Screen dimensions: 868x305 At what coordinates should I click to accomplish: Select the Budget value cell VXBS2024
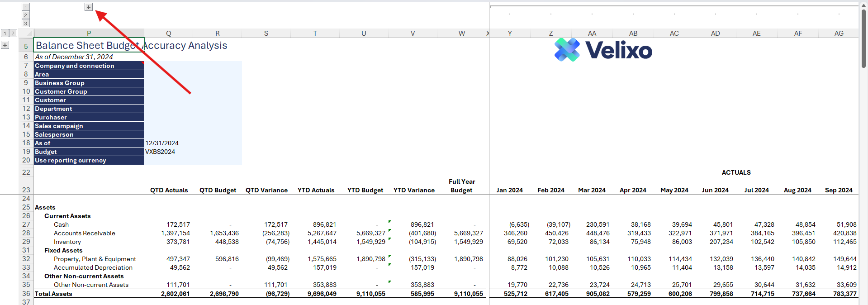(x=160, y=152)
